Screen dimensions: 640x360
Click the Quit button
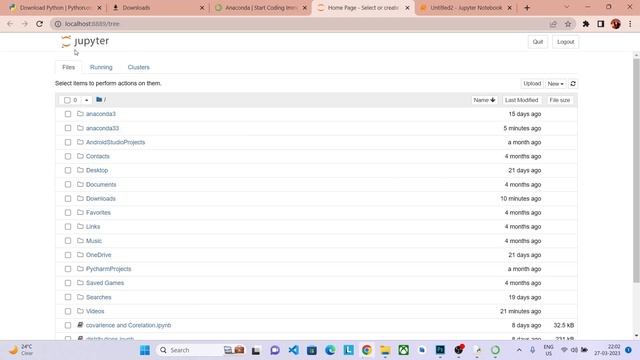[x=538, y=42]
